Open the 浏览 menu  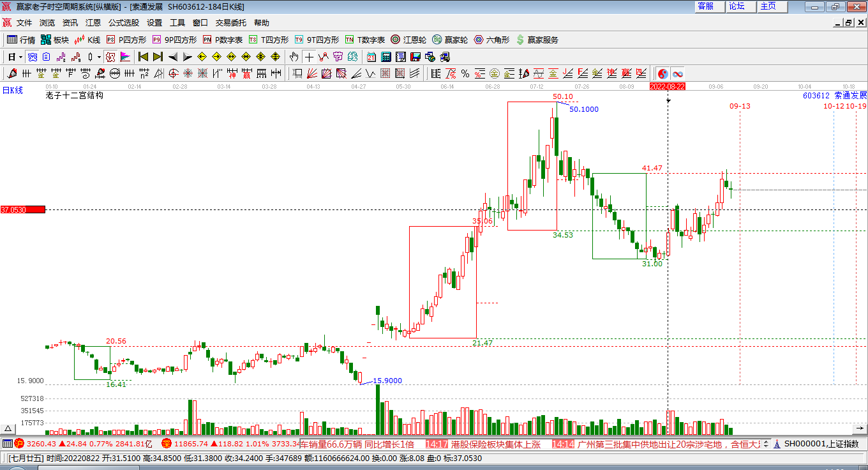tap(47, 23)
